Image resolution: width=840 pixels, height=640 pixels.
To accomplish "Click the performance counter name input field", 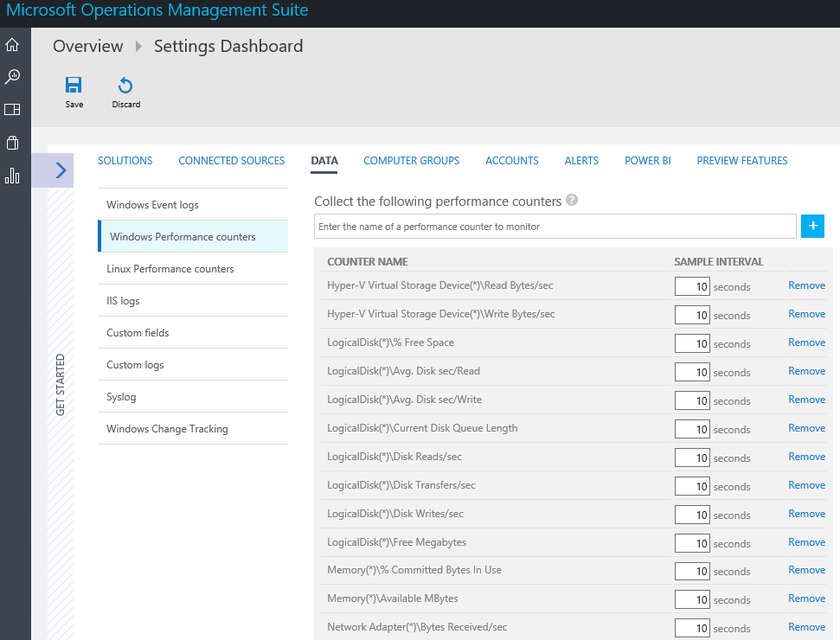I will point(554,227).
